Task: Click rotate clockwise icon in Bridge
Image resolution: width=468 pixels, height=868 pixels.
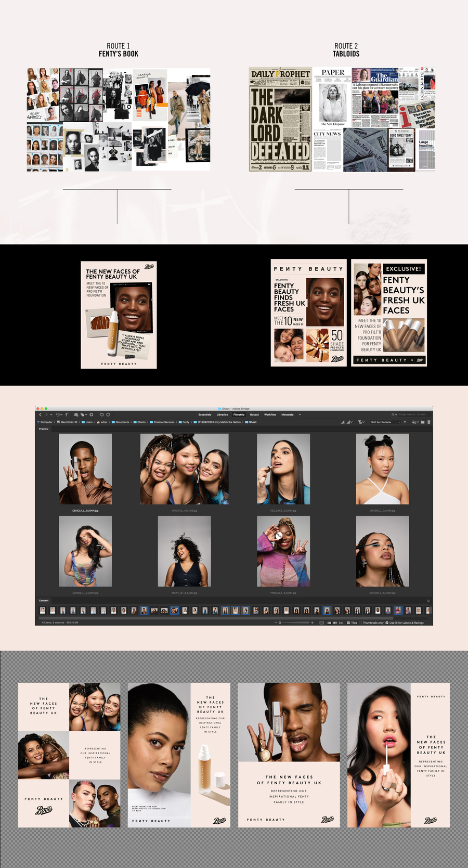Action: point(108,414)
